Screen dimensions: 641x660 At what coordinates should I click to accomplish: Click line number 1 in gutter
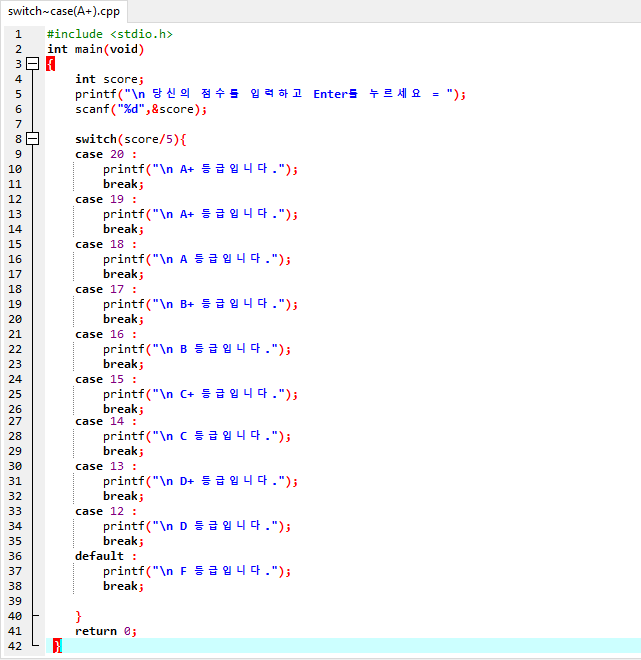pos(17,34)
